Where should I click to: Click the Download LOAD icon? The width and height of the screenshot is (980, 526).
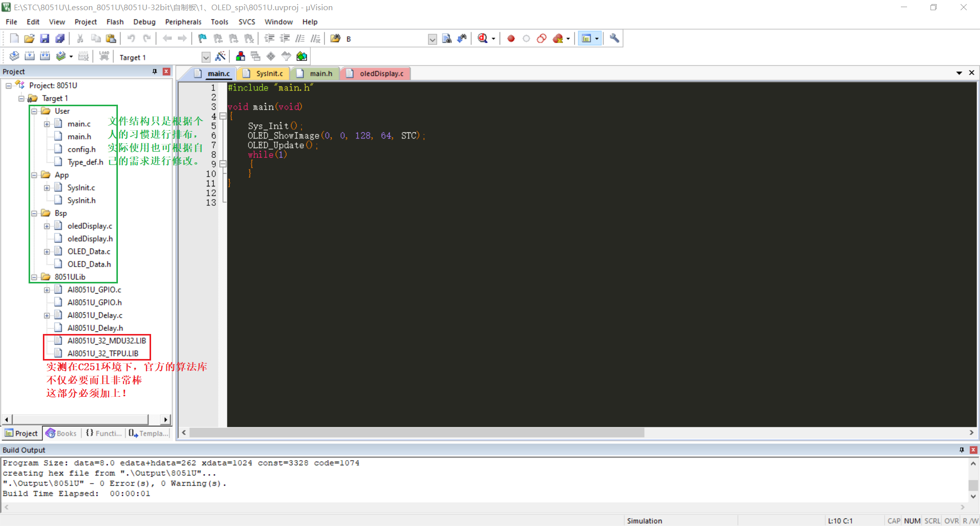pyautogui.click(x=104, y=56)
